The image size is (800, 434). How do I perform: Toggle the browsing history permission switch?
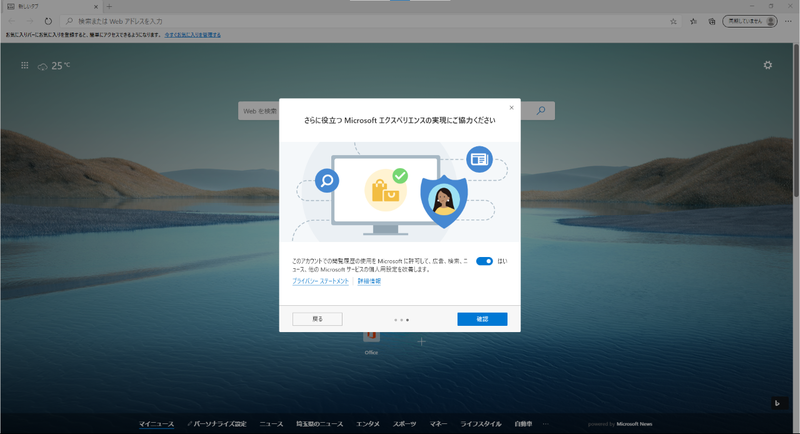(x=484, y=261)
